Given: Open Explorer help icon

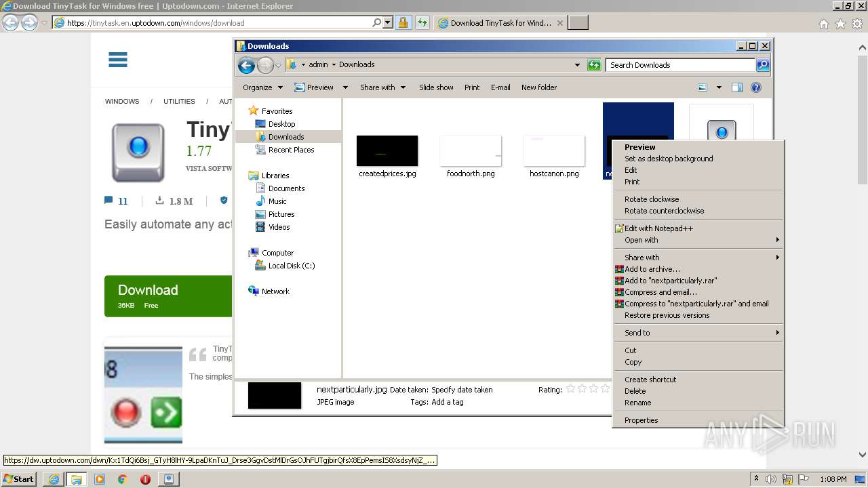Looking at the screenshot, I should 756,87.
